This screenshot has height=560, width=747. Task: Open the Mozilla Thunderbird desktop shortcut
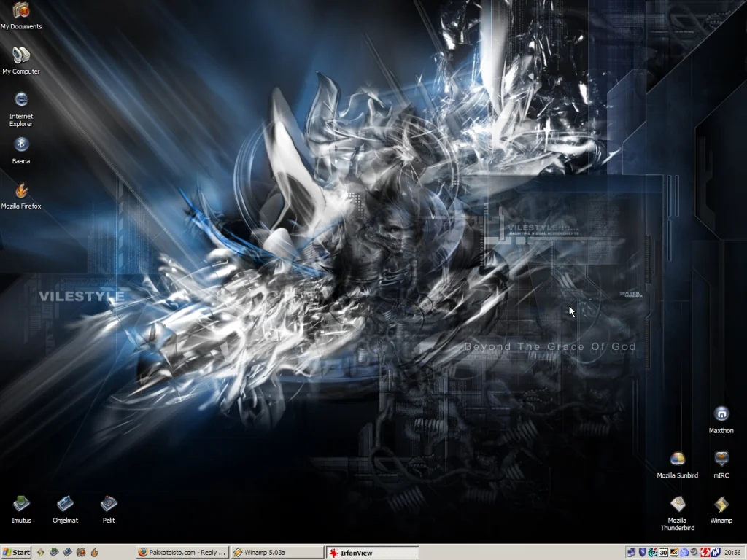point(678,504)
